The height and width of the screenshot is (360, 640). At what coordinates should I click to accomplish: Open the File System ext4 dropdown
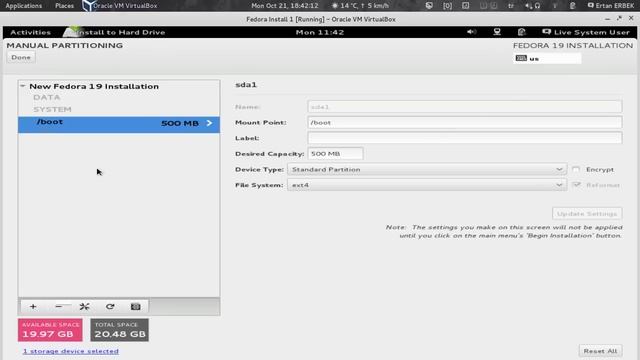point(427,185)
